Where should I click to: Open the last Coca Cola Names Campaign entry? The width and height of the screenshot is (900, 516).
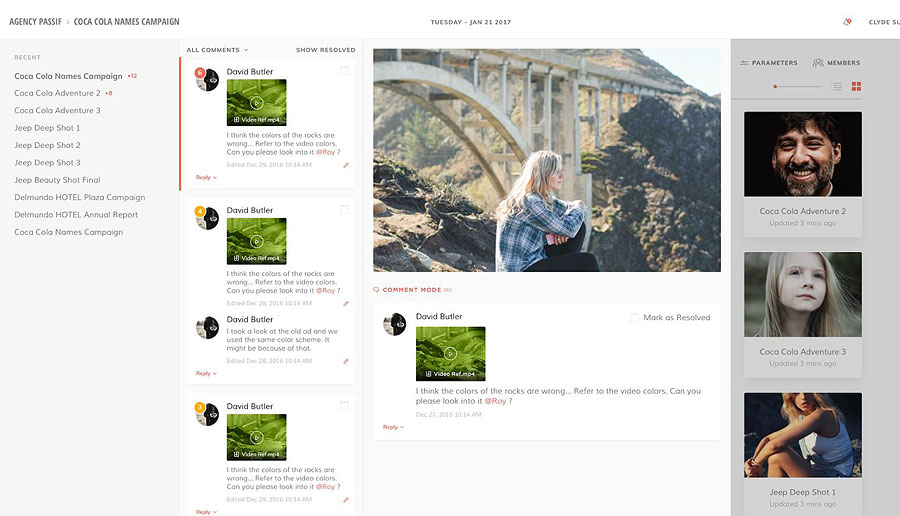(68, 232)
